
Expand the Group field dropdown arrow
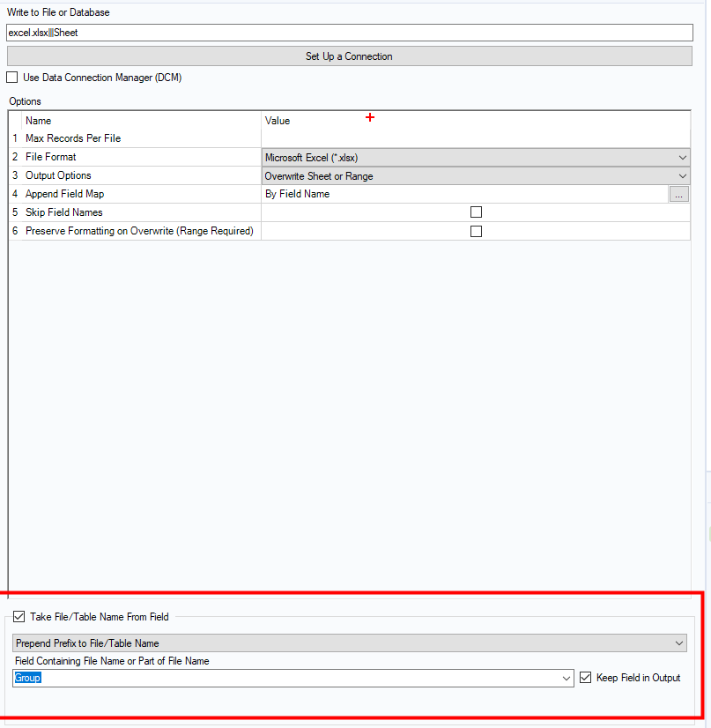coord(567,679)
